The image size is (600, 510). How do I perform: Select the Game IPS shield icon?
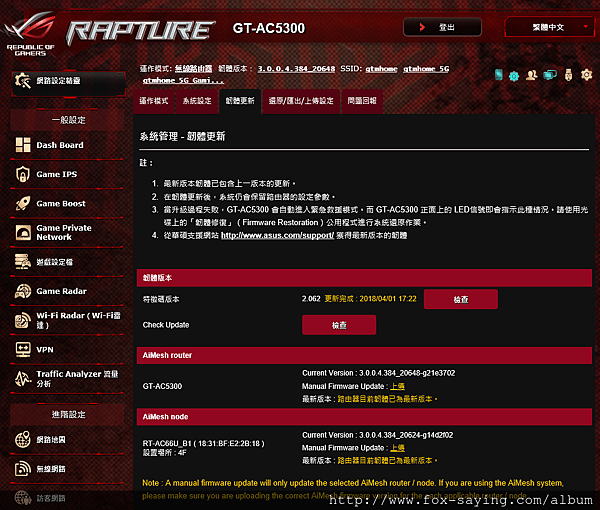(x=23, y=174)
